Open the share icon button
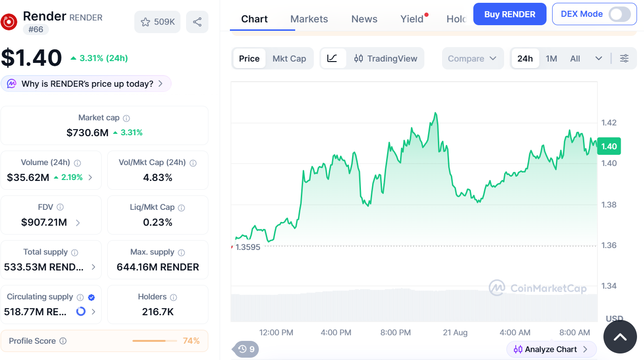The height and width of the screenshot is (360, 644). click(x=197, y=22)
